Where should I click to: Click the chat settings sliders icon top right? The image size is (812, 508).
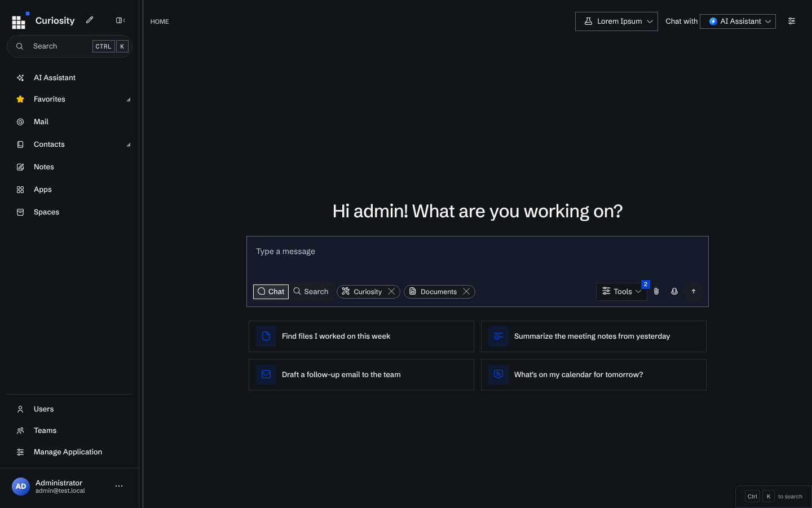click(792, 21)
